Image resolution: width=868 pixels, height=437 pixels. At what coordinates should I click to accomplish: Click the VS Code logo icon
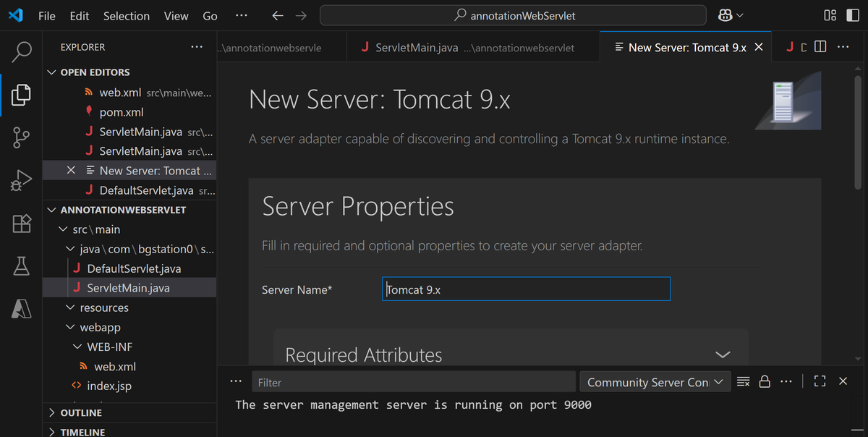tap(16, 15)
